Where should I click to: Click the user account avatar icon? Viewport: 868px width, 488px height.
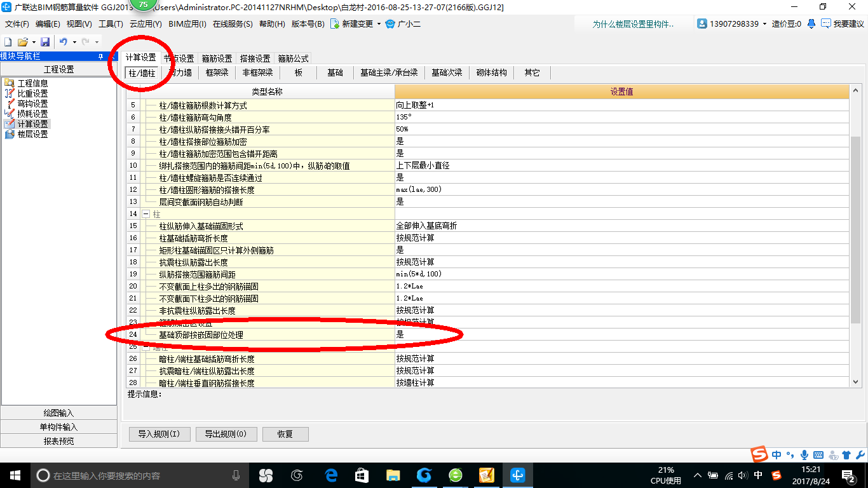tap(702, 24)
